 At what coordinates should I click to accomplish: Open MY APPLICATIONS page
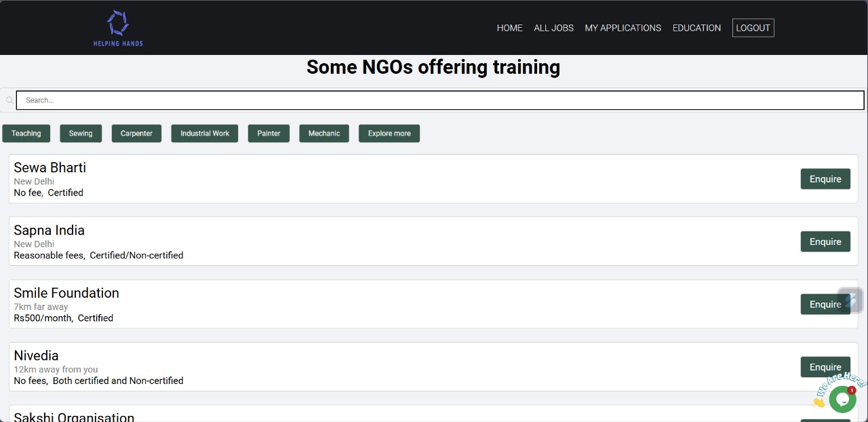[623, 28]
